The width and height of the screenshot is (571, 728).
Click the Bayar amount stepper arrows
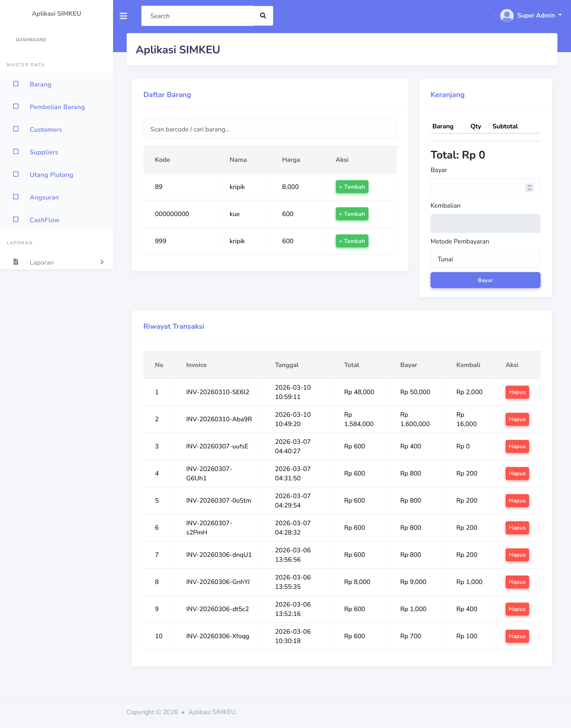pos(529,188)
